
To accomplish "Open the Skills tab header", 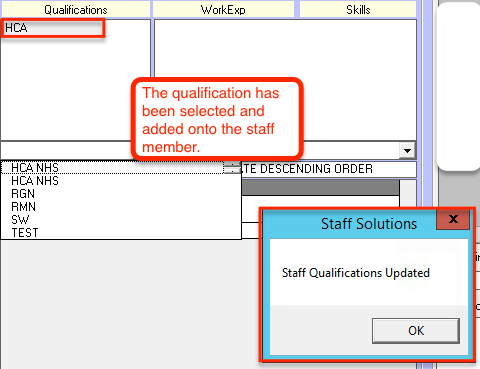I will tap(358, 9).
